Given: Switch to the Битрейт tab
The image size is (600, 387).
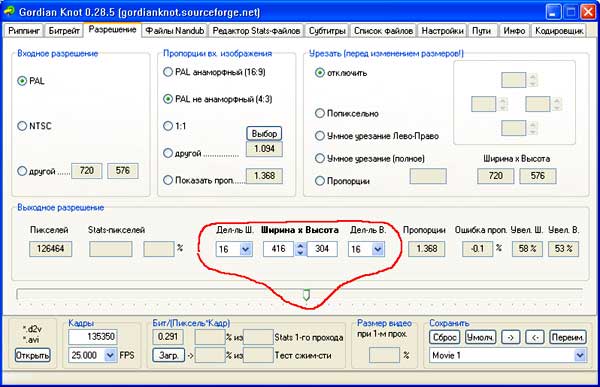Looking at the screenshot, I should click(64, 31).
